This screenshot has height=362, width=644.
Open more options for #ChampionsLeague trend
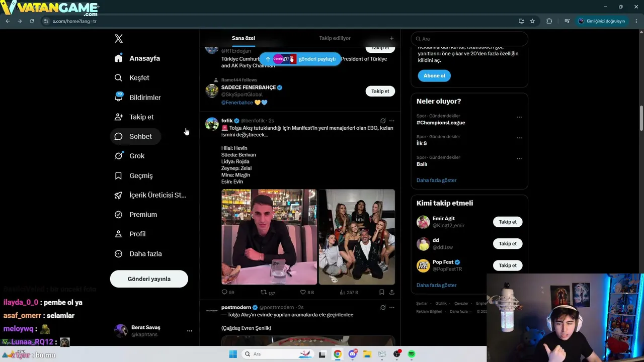[519, 117]
